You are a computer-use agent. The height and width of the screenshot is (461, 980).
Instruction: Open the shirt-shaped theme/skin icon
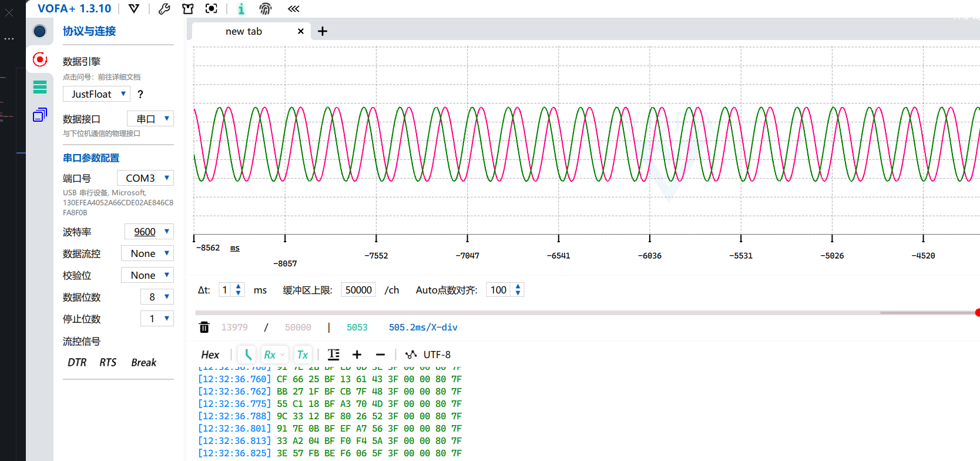(187, 8)
